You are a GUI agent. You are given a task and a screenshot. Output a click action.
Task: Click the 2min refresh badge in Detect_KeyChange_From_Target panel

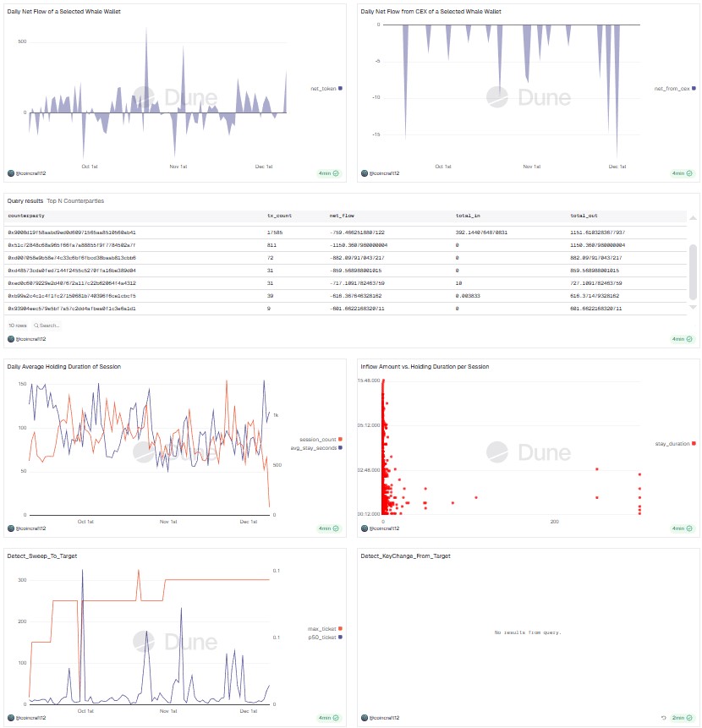tap(683, 718)
